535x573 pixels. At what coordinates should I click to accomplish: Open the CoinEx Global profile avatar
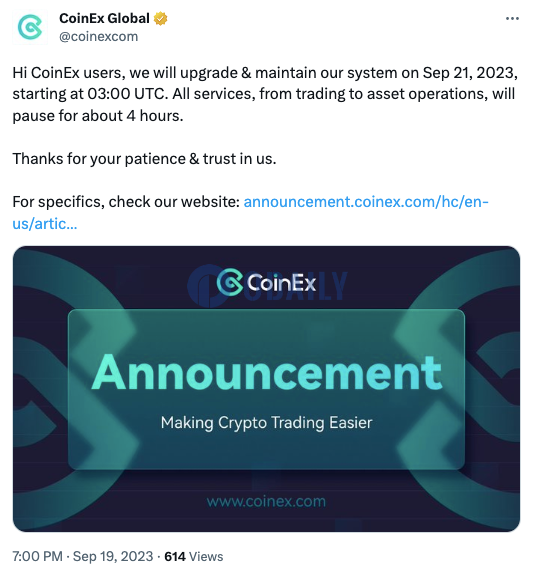click(30, 27)
